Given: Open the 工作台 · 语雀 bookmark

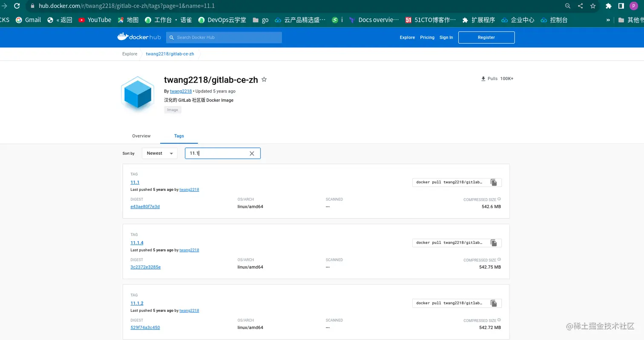Looking at the screenshot, I should pyautogui.click(x=168, y=20).
